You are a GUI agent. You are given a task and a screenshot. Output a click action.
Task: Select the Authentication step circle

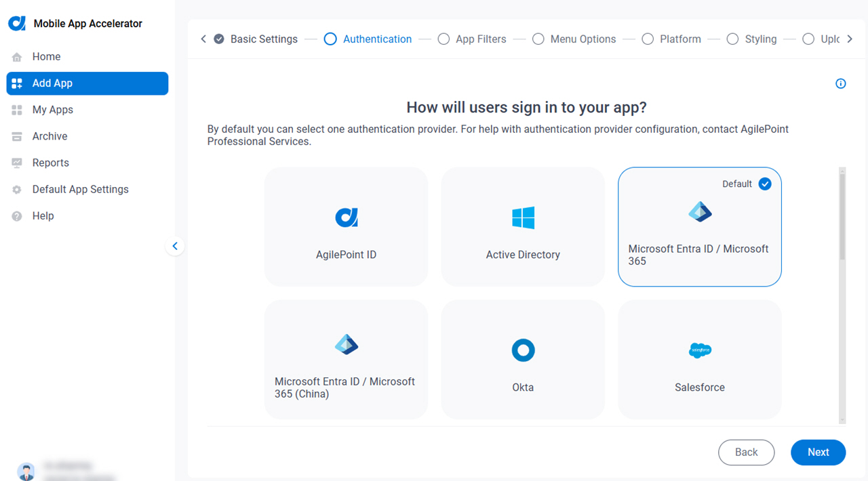(x=330, y=39)
